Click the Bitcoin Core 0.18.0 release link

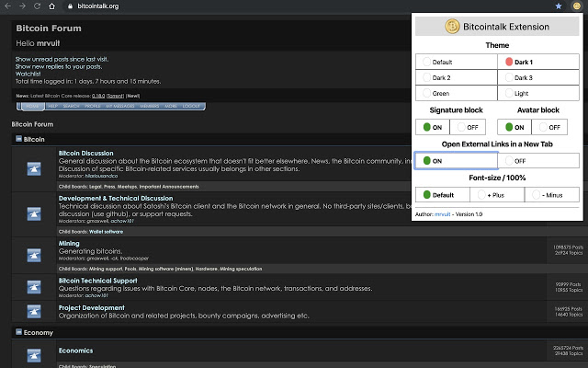coord(98,96)
